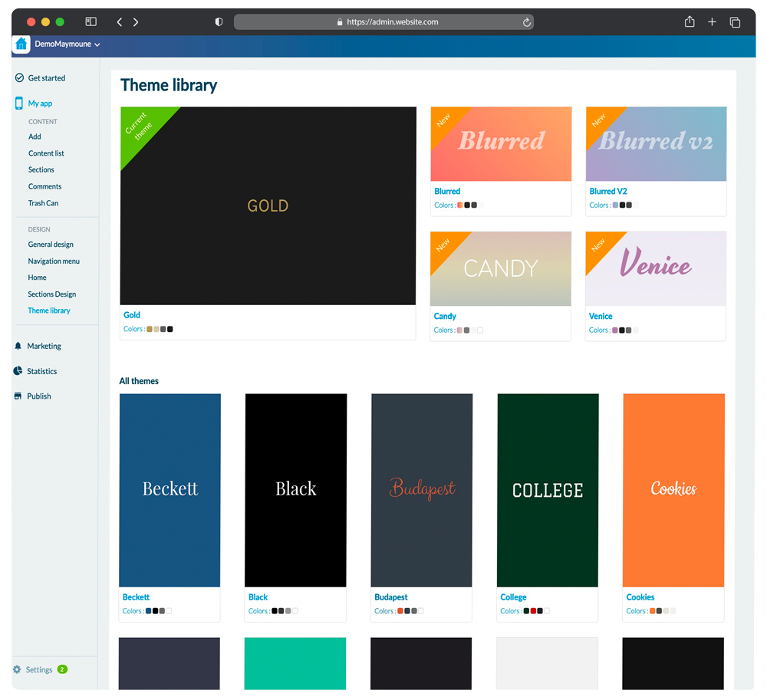
Task: Open the Get started menu item
Action: pos(47,77)
